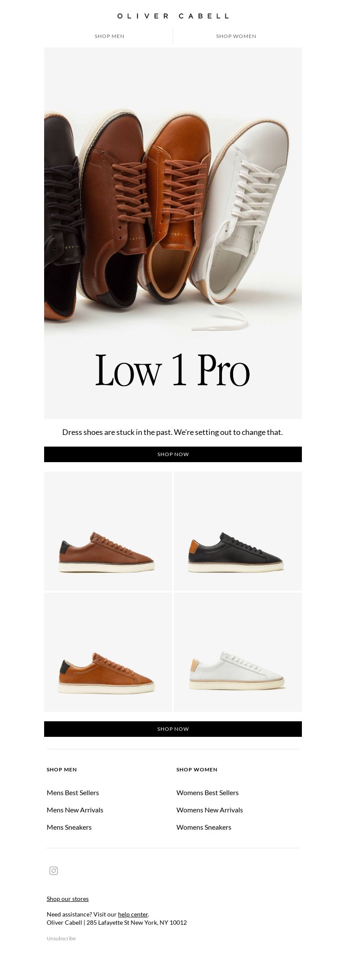
Task: Open Womens Best Sellers link
Action: [208, 793]
